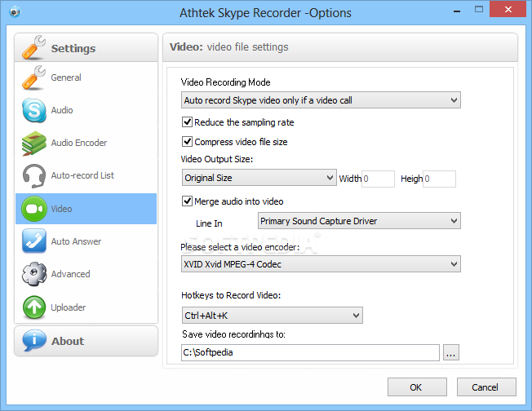Click the green up-arrow Uploader icon
The image size is (532, 411).
click(x=34, y=307)
